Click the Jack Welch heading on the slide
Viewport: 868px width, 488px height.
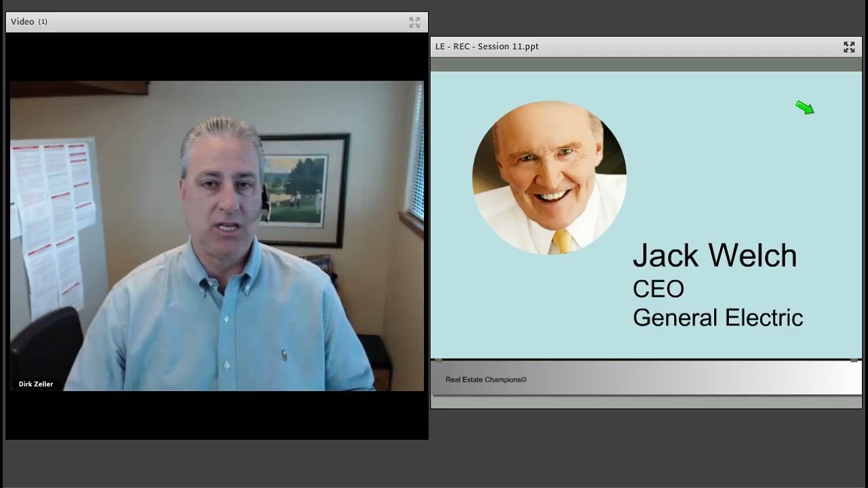pos(715,256)
